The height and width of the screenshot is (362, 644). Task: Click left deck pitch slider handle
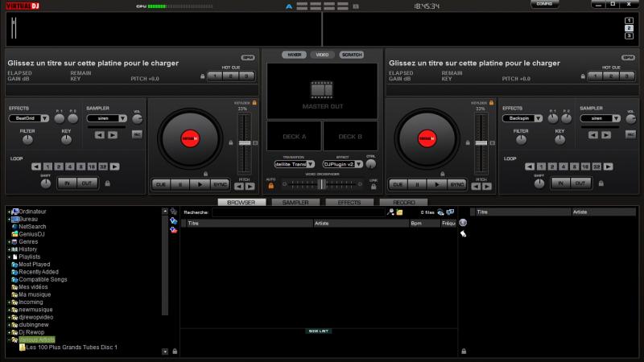pyautogui.click(x=245, y=143)
